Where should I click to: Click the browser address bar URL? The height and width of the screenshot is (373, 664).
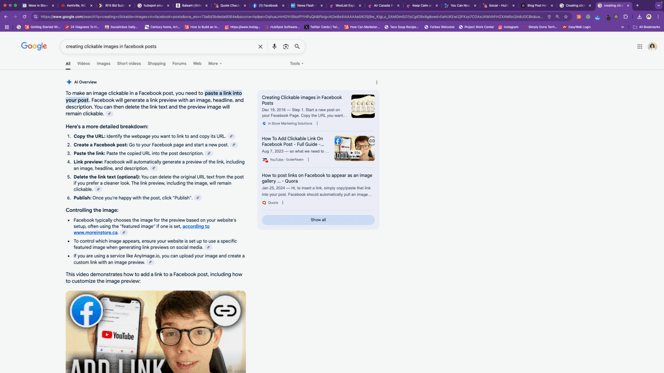pyautogui.click(x=291, y=17)
